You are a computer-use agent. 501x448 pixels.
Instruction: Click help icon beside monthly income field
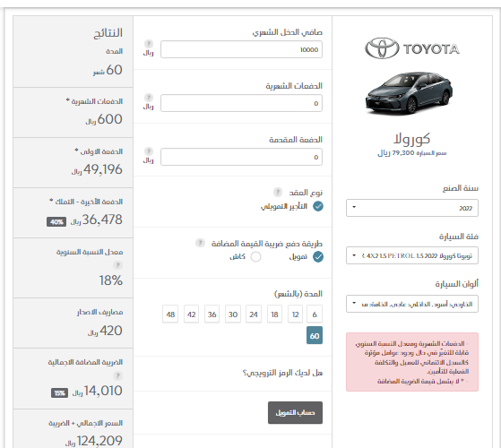149,44
